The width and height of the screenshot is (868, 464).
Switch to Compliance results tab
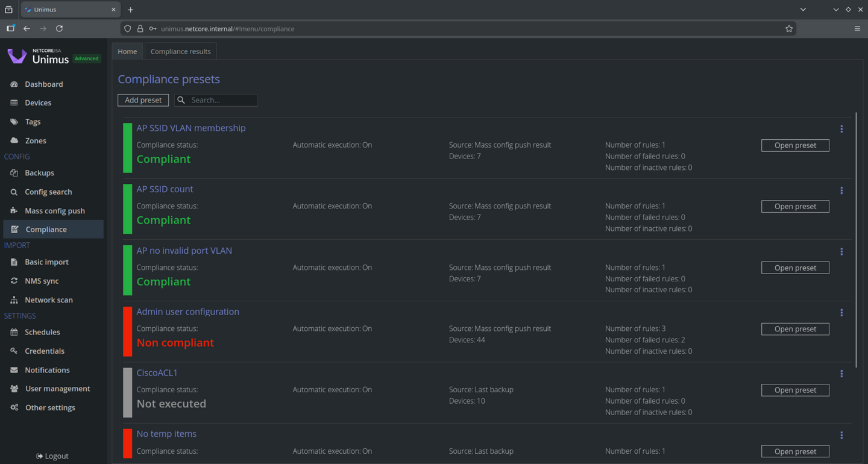point(180,51)
